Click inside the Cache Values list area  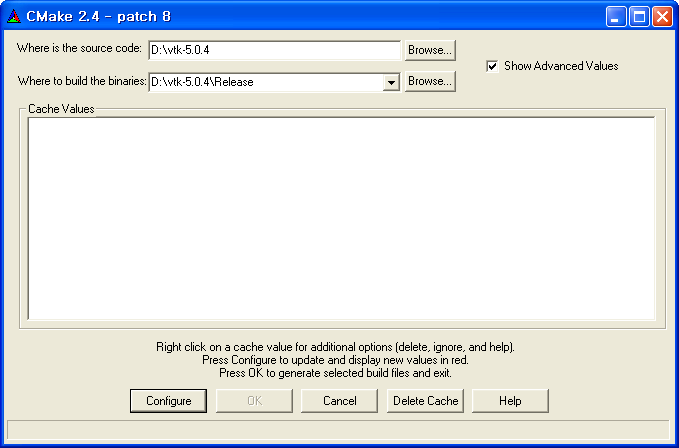pos(341,219)
